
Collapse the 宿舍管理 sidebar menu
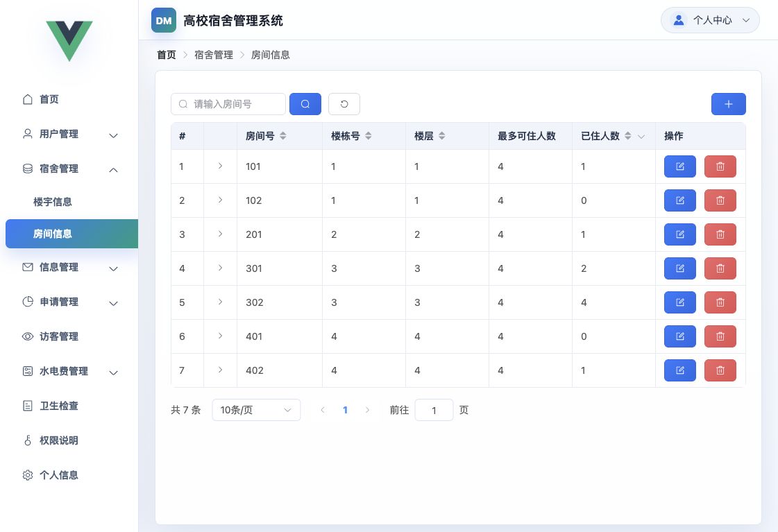(x=69, y=169)
